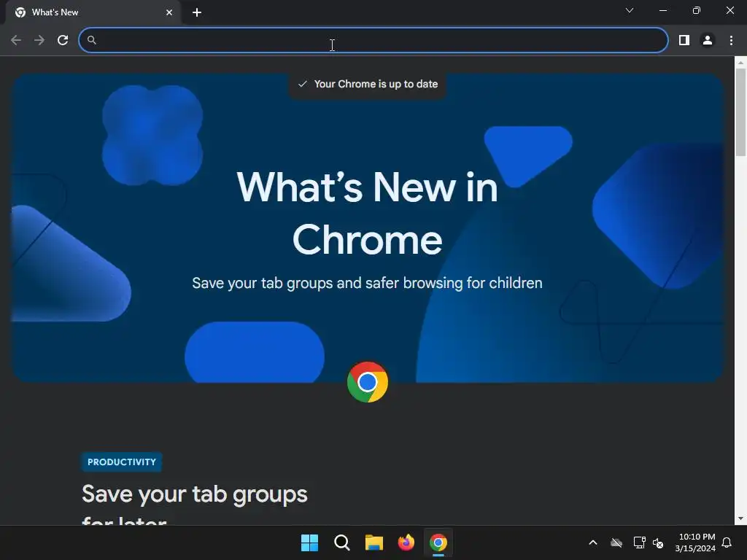
Task: Launch Firefox from the taskbar
Action: [406, 542]
